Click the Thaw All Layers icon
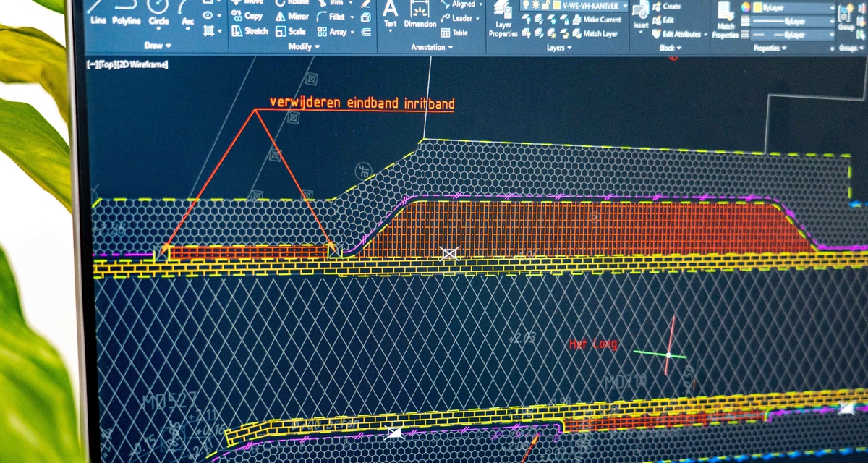Viewport: 868px width, 463px height. point(552,33)
